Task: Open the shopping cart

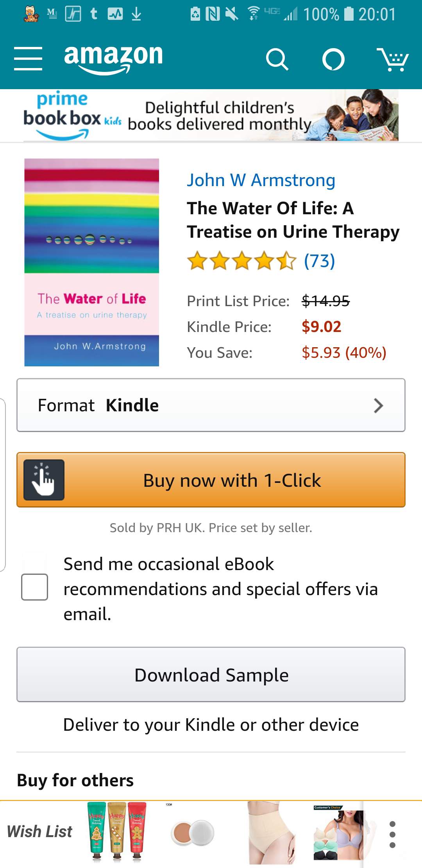Action: 392,59
